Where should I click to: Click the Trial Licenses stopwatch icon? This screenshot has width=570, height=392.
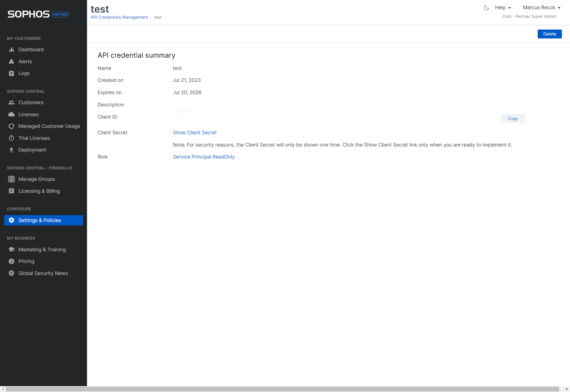pos(11,138)
